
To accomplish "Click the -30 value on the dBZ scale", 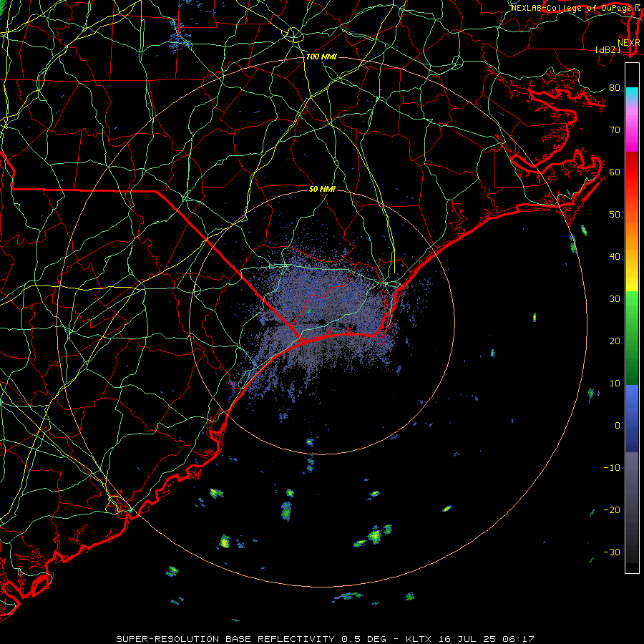I will point(612,552).
